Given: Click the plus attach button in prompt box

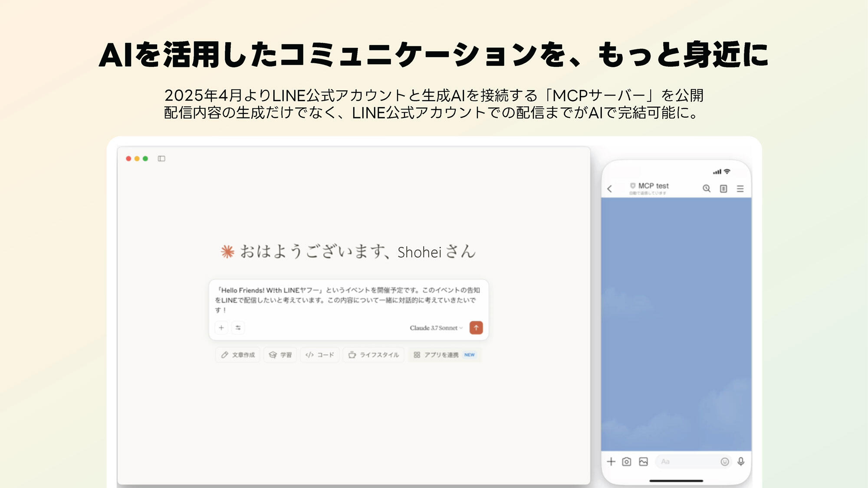Looking at the screenshot, I should [221, 328].
